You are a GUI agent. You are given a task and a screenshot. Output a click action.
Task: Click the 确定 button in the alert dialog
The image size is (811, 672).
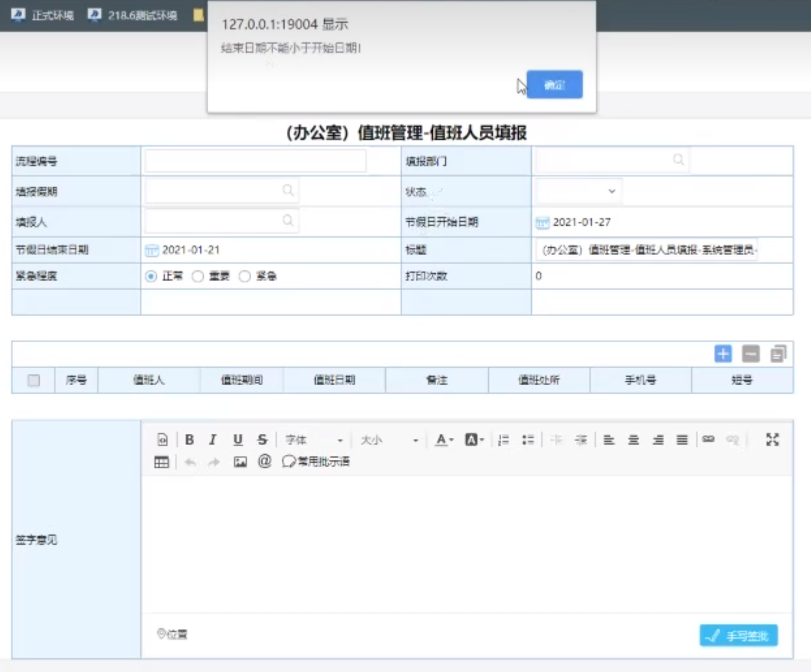click(555, 85)
